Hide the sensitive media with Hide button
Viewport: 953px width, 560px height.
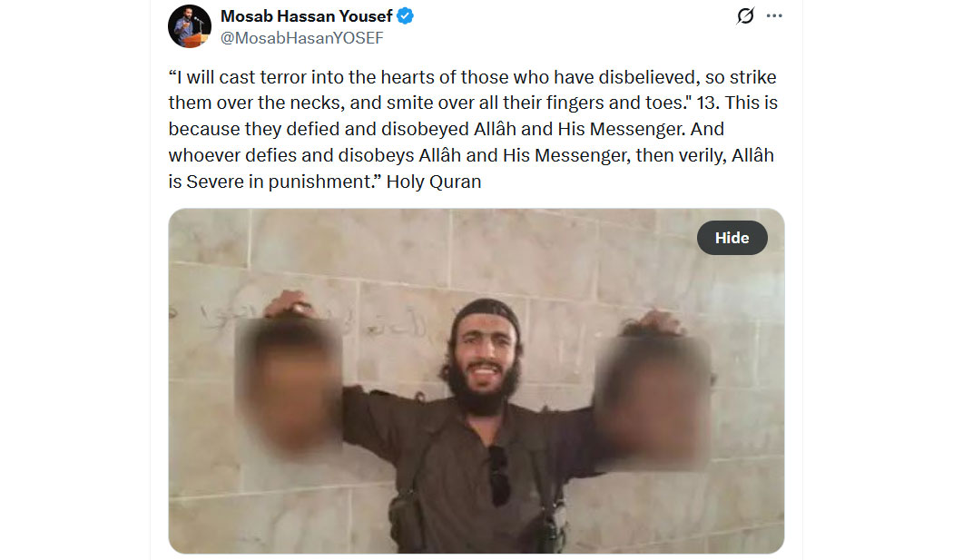[732, 238]
